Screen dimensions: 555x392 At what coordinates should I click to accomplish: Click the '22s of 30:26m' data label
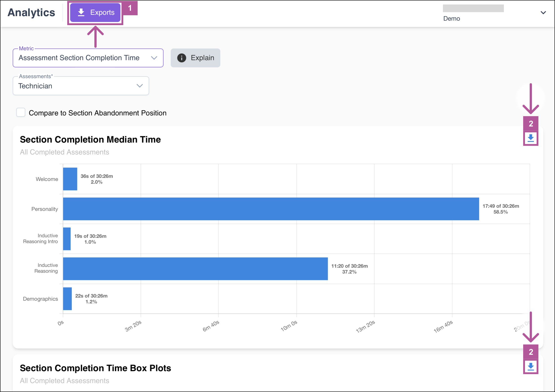[x=91, y=296]
